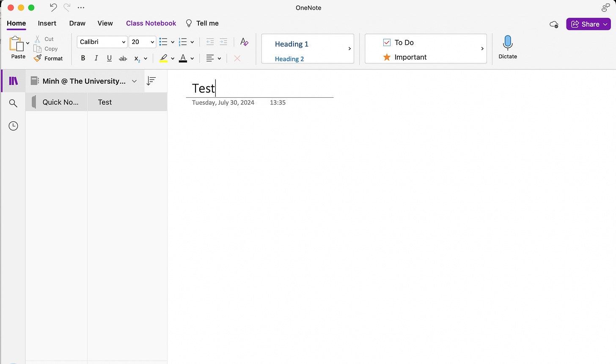Click the Paste clipboard icon
The height and width of the screenshot is (364, 616).
(16, 44)
